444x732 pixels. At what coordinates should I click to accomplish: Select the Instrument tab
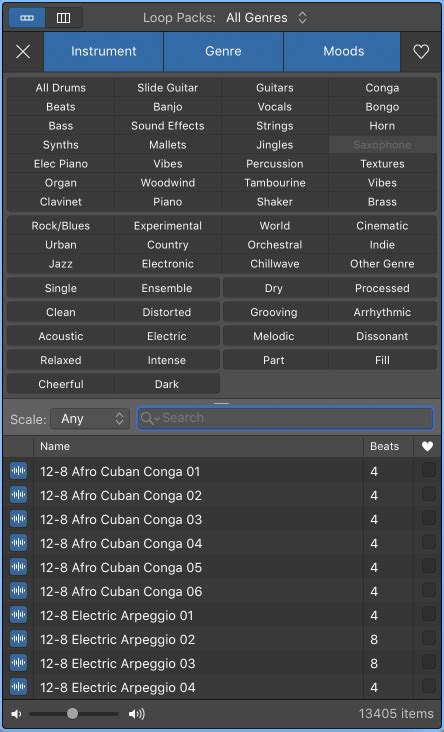[x=104, y=51]
